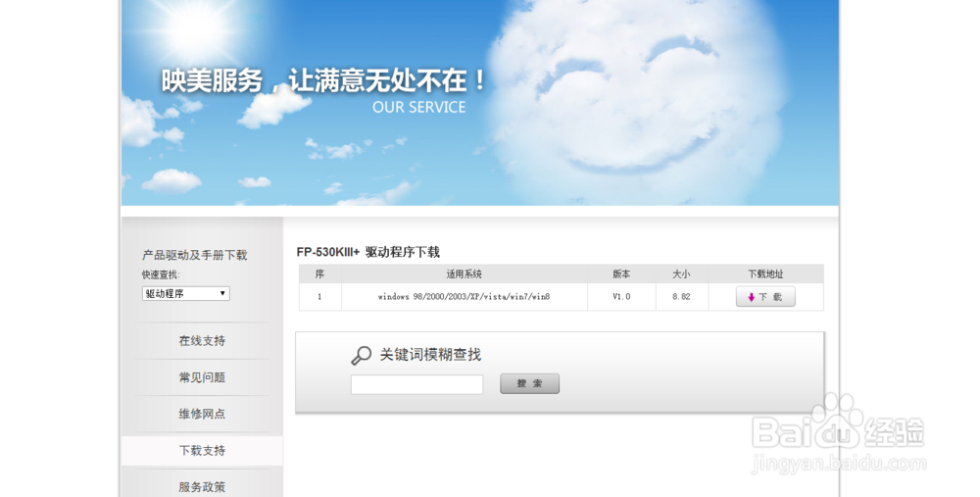Click the windows 98/2000/2003/XP/vista/win7/win8 cell
980x497 pixels.
coord(464,297)
